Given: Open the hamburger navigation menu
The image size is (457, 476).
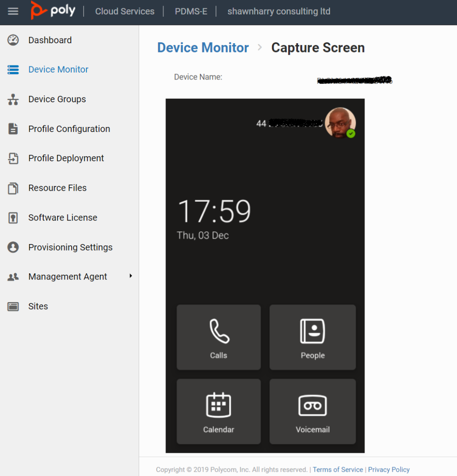Looking at the screenshot, I should click(x=13, y=12).
